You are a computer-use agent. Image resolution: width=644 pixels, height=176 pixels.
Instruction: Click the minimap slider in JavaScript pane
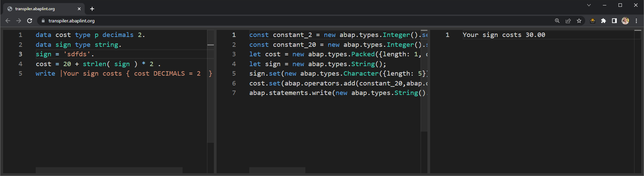(424, 80)
